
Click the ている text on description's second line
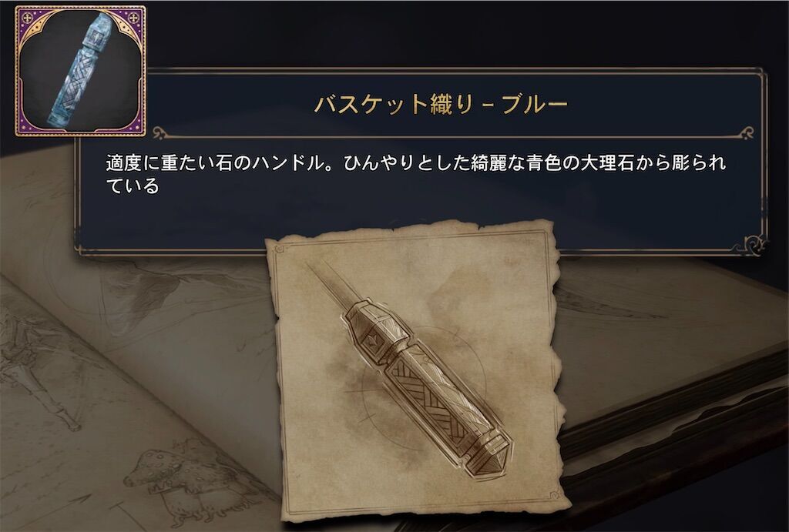(x=133, y=186)
